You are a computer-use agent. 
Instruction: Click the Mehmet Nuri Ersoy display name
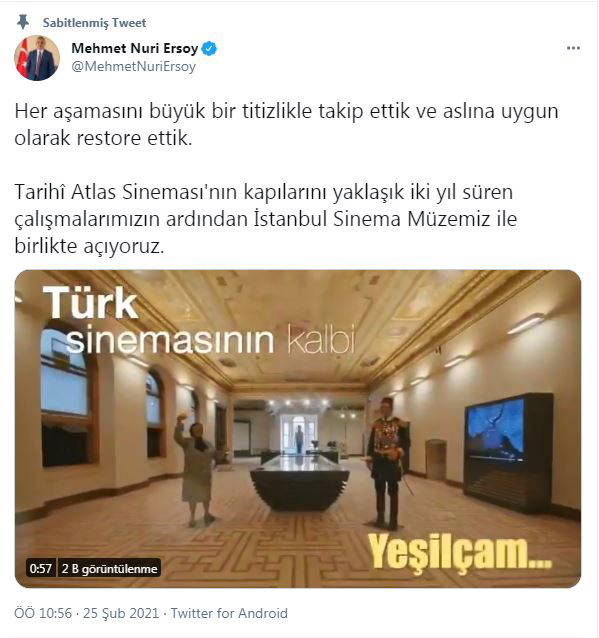pyautogui.click(x=135, y=48)
